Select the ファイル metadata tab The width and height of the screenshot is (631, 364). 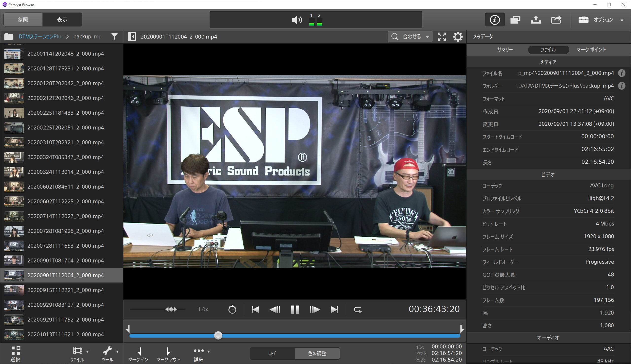[548, 50]
